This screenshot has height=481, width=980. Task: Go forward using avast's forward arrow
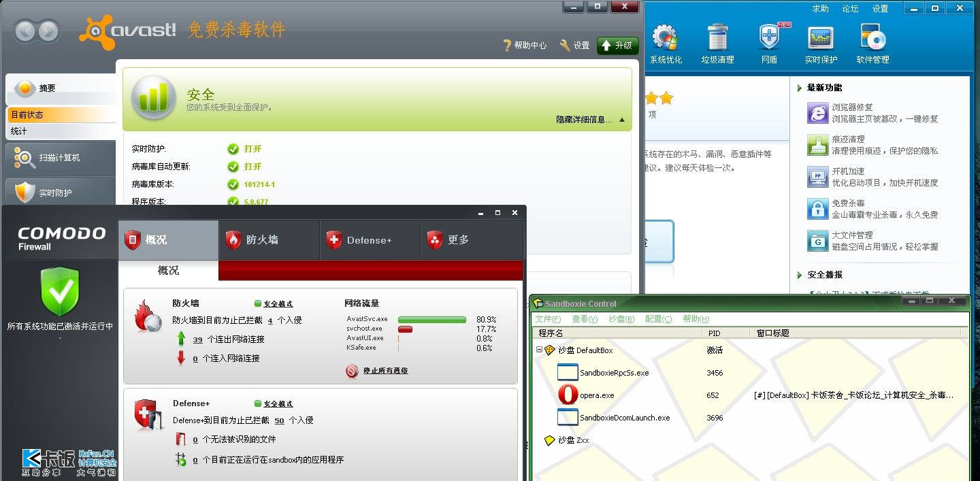[48, 31]
